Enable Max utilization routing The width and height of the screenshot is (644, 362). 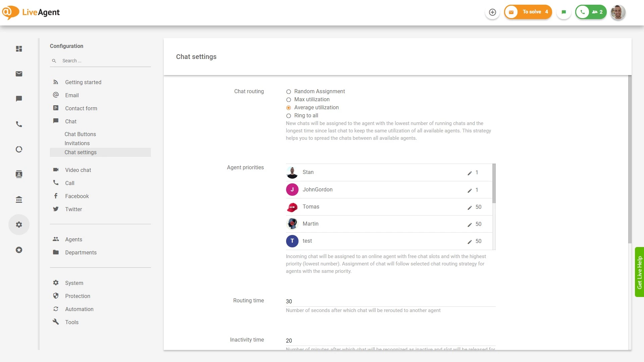(288, 100)
